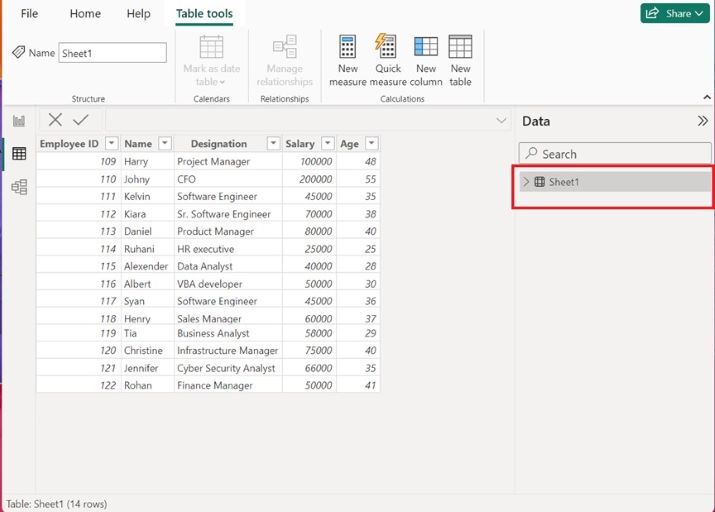
Task: Open the Salary column filter dropdown
Action: tap(327, 144)
